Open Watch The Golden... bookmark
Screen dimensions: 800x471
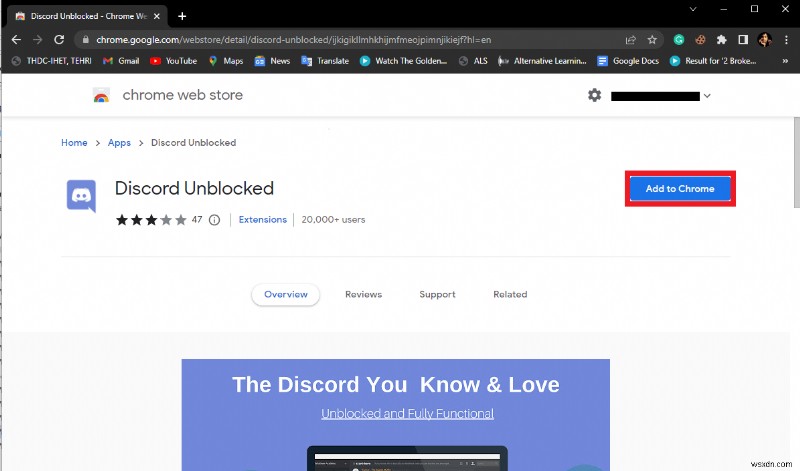403,61
